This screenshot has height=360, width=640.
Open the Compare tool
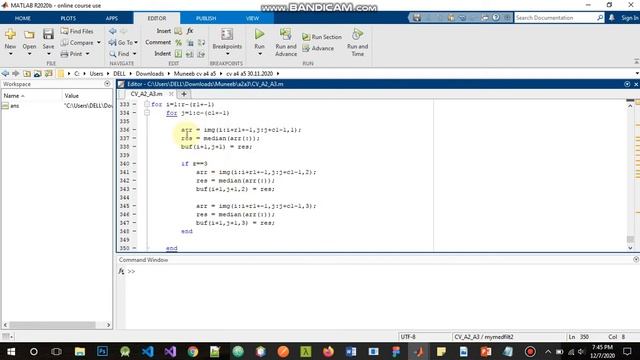[x=78, y=42]
